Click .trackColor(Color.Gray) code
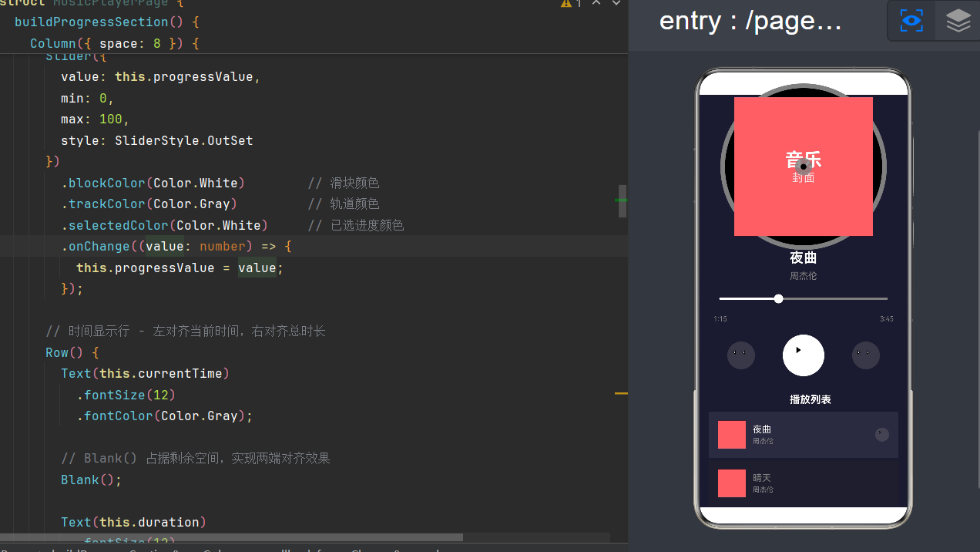This screenshot has height=552, width=980. [149, 204]
